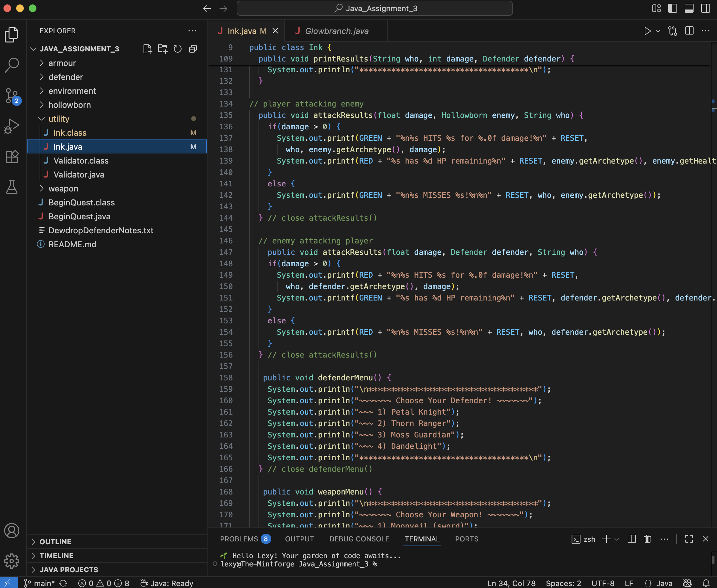Toggle the primary sidebar visibility
Viewport: 717px width, 588px height.
pos(673,9)
